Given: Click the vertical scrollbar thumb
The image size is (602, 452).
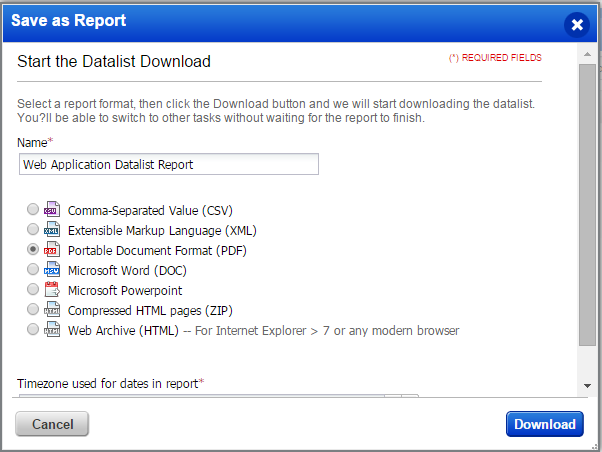Looking at the screenshot, I should (x=587, y=205).
